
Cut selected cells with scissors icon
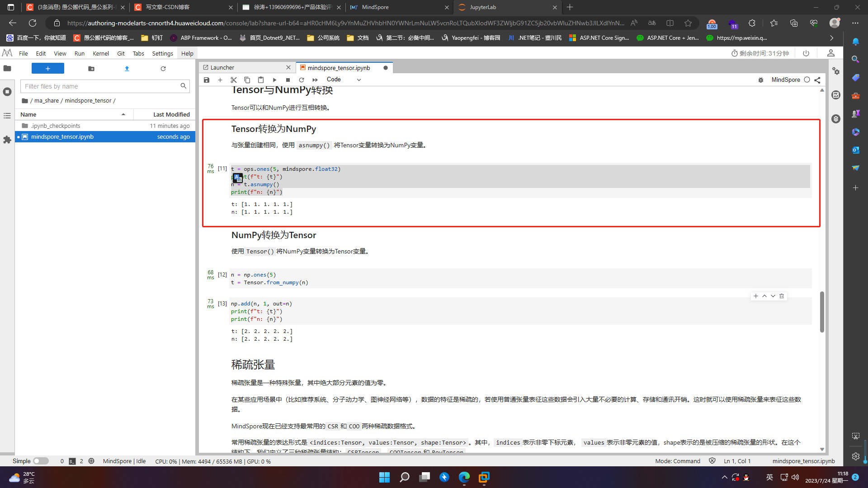[x=234, y=80]
